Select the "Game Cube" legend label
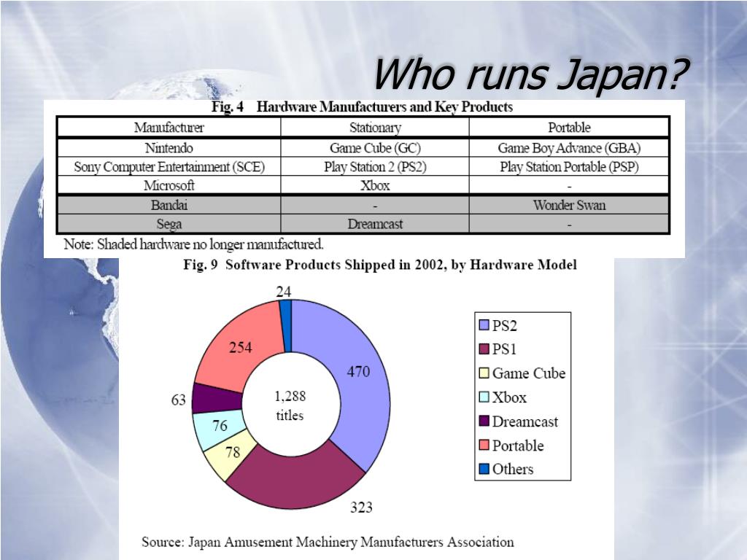This screenshot has width=747, height=560. coord(529,373)
